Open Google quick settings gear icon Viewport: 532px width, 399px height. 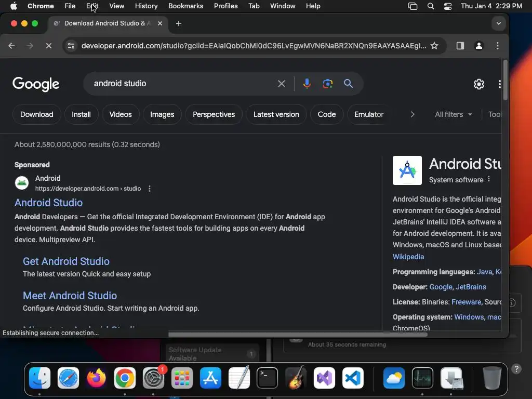click(478, 84)
